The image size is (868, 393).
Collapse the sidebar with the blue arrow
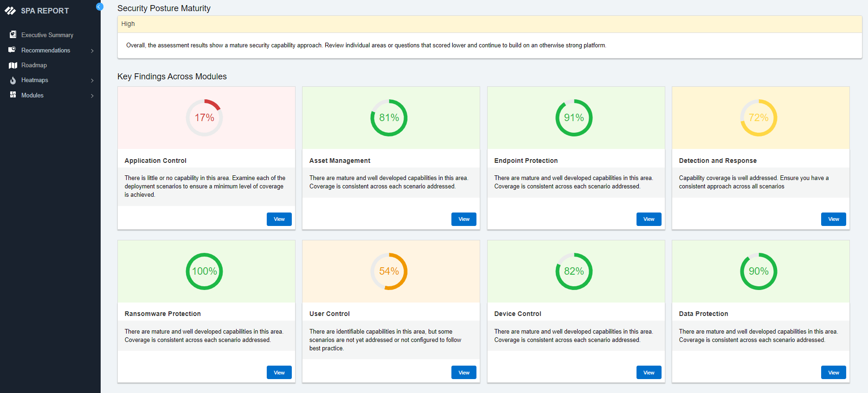(x=99, y=6)
